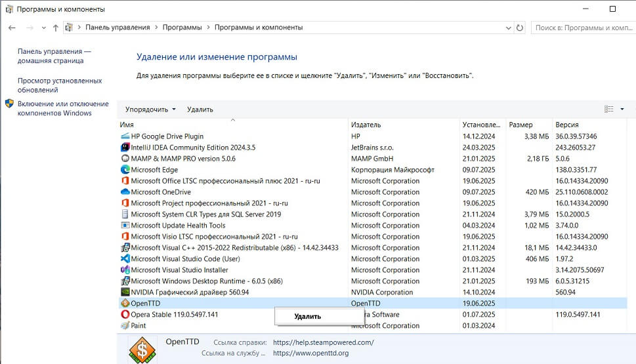The height and width of the screenshot is (364, 636).
Task: Select IntelliJ IDEA Community Edition 2024.3.5
Action: pyautogui.click(x=193, y=148)
